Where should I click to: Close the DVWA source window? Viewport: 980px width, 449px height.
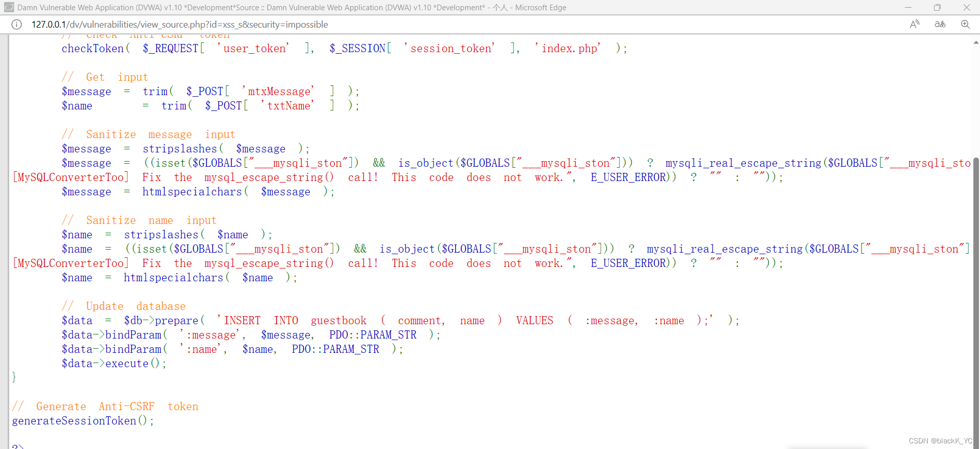coord(966,7)
